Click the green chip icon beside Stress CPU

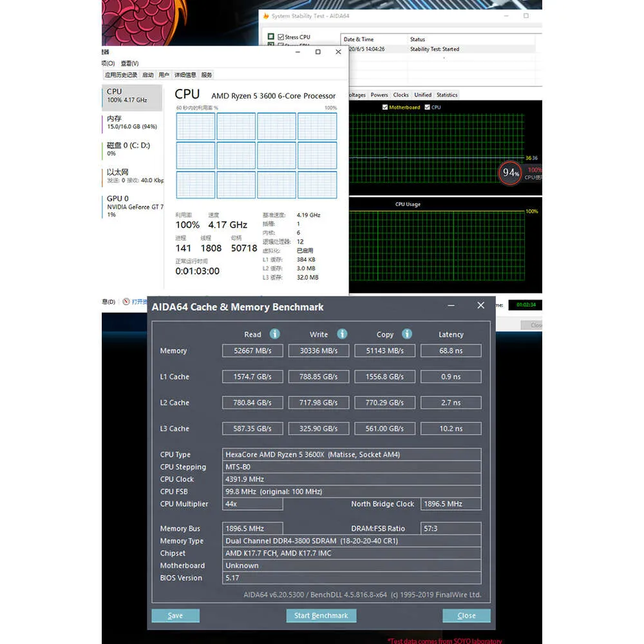coord(270,37)
